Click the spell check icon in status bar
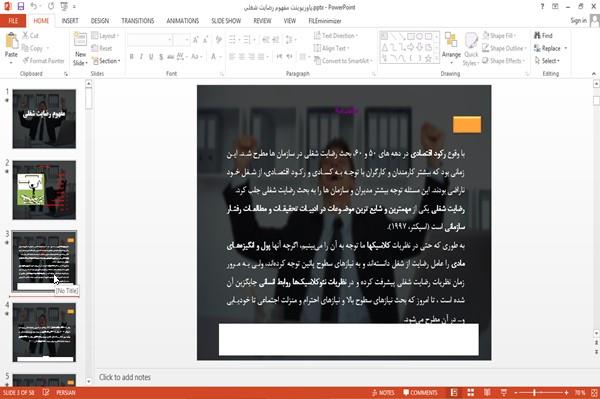Image resolution: width=600 pixels, height=399 pixels. coord(46,392)
